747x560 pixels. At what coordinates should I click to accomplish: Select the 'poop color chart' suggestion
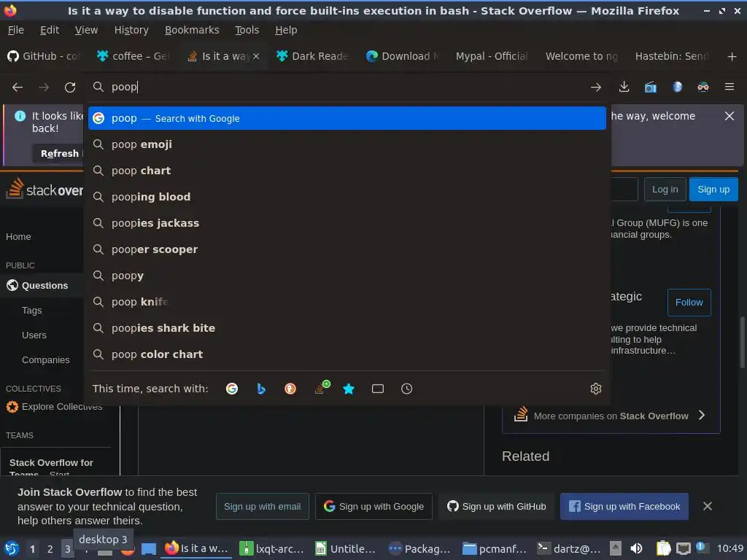(x=347, y=354)
